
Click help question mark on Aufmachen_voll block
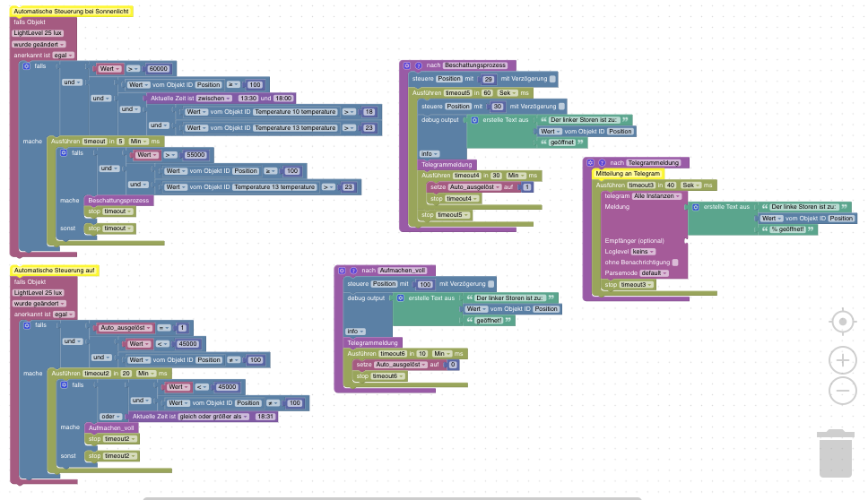(353, 271)
